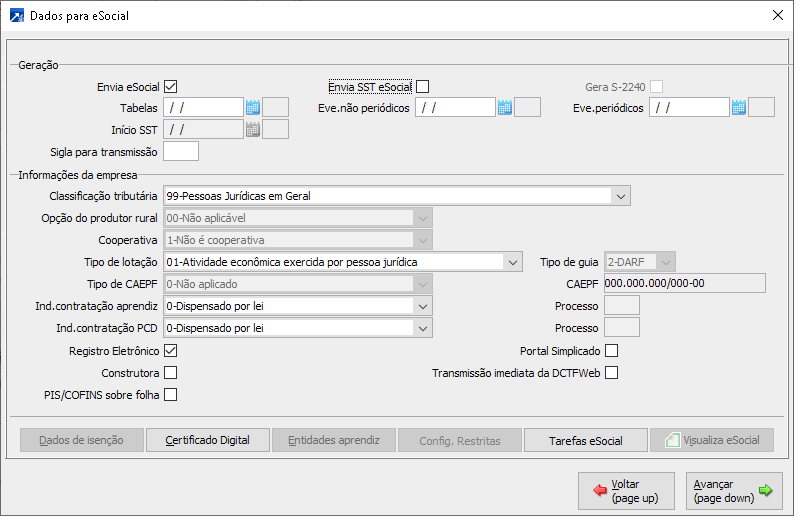Open calendar for Eve.periódicos date
Image resolution: width=808 pixels, height=523 pixels.
point(738,108)
